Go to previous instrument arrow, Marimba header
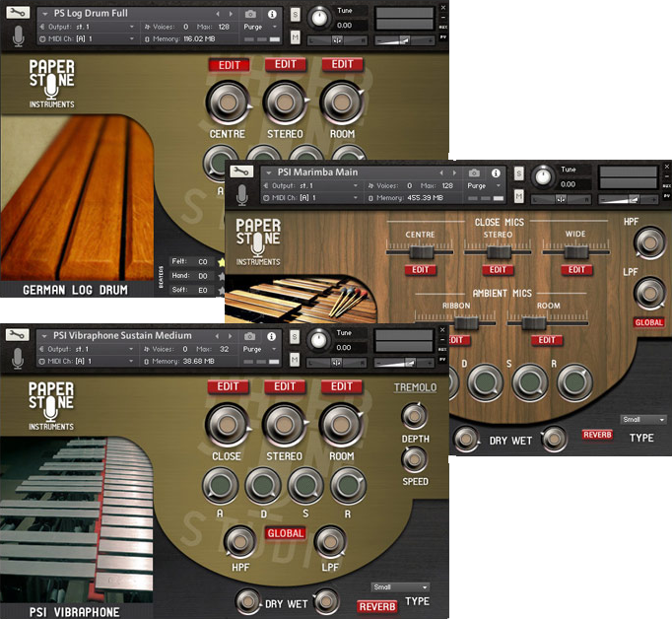 pyautogui.click(x=441, y=172)
